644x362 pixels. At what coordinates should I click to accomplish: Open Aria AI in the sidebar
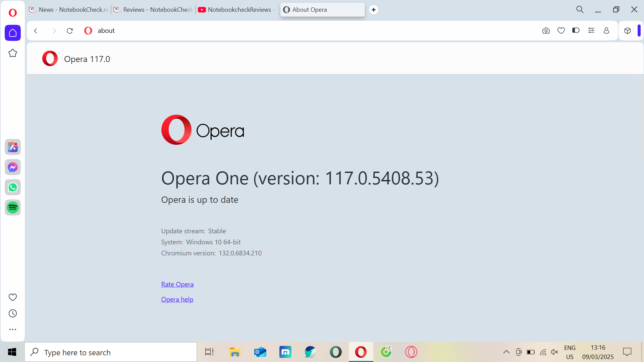13,147
